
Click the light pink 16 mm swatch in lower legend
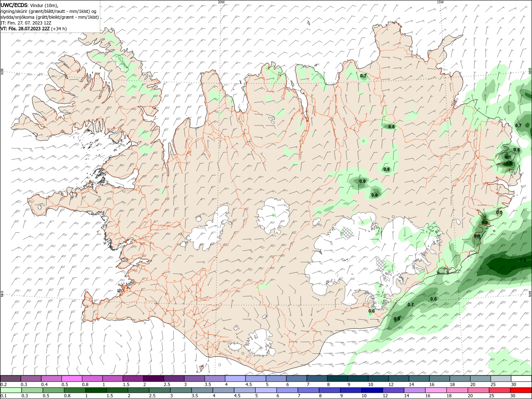(x=436, y=390)
